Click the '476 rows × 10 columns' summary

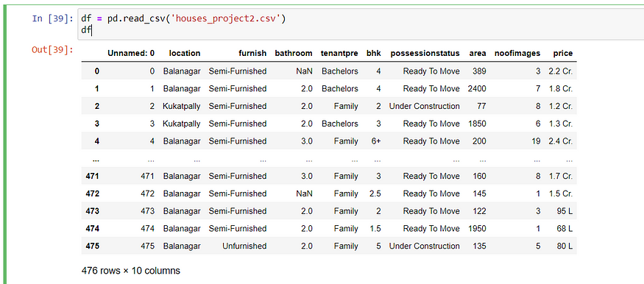click(x=130, y=271)
